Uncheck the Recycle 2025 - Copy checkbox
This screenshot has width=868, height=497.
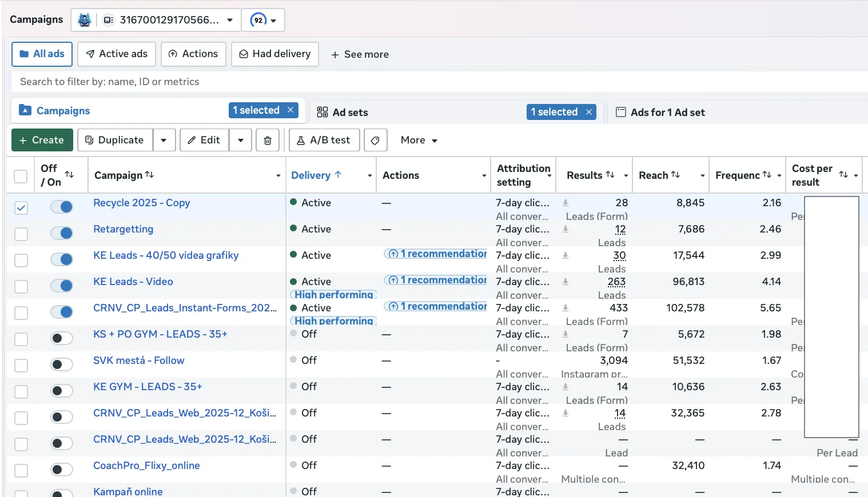pyautogui.click(x=21, y=208)
